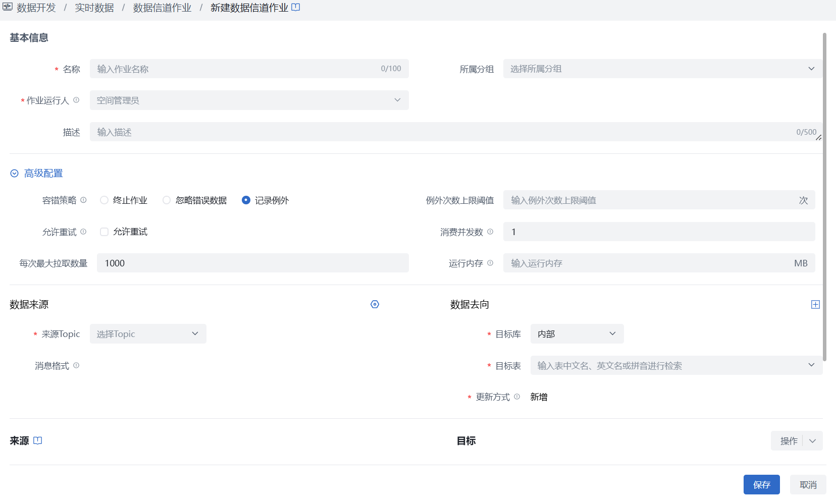Click info icon beside 允许重试 label
The height and width of the screenshot is (504, 836).
pyautogui.click(x=83, y=232)
